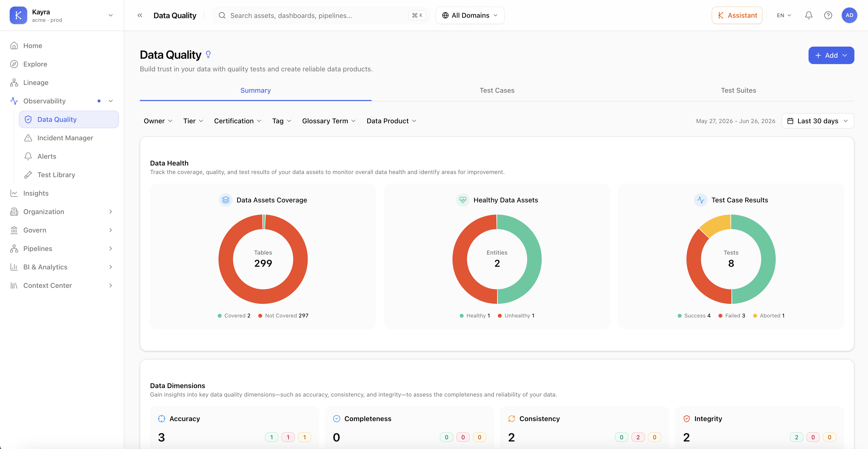
Task: Click the help question mark icon
Action: [x=828, y=15]
